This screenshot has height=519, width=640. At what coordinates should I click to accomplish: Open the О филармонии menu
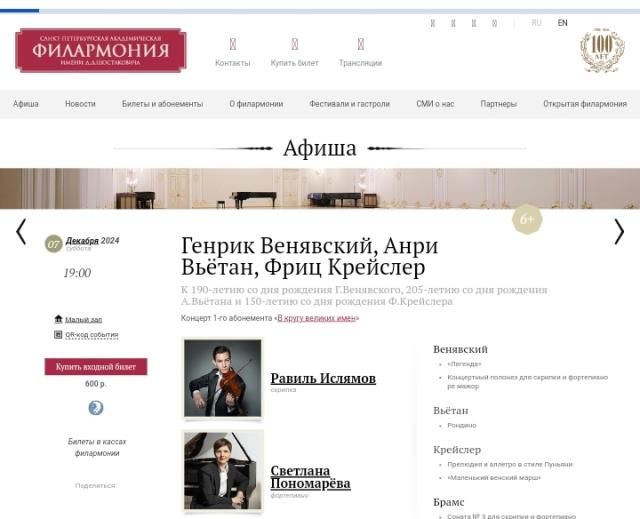[x=256, y=104]
